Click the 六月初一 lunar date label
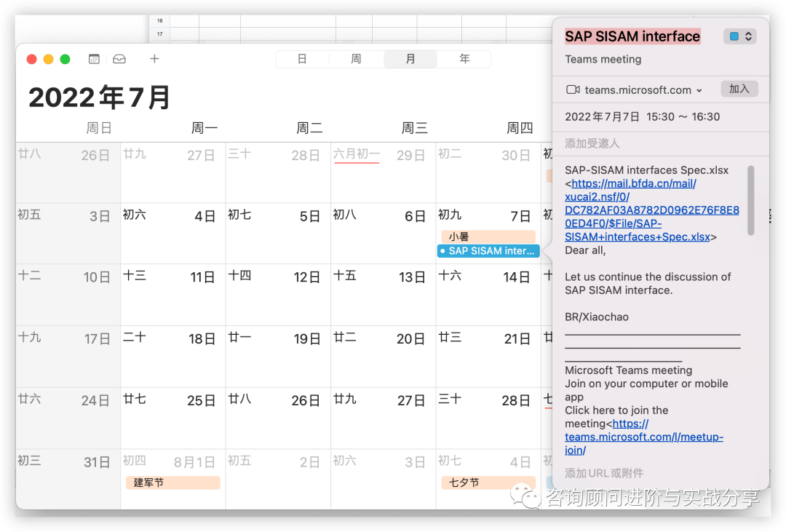786x532 pixels. coord(357,154)
